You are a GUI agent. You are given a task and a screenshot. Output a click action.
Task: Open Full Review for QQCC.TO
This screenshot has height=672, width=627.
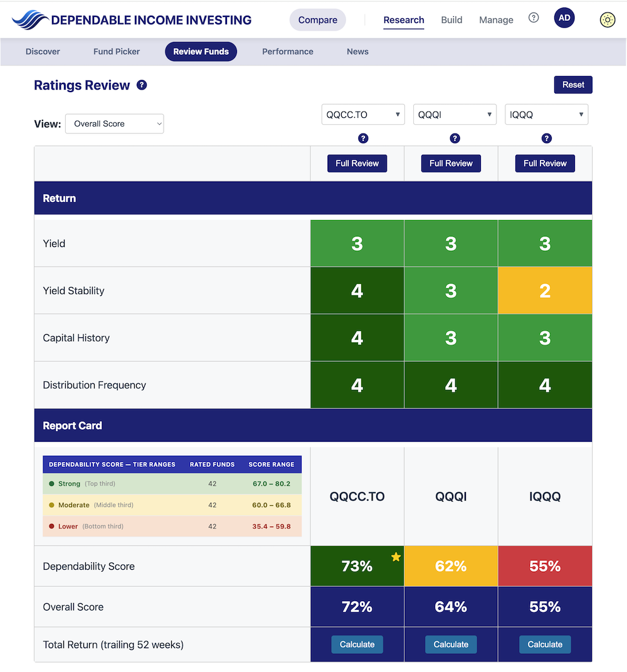[357, 163]
